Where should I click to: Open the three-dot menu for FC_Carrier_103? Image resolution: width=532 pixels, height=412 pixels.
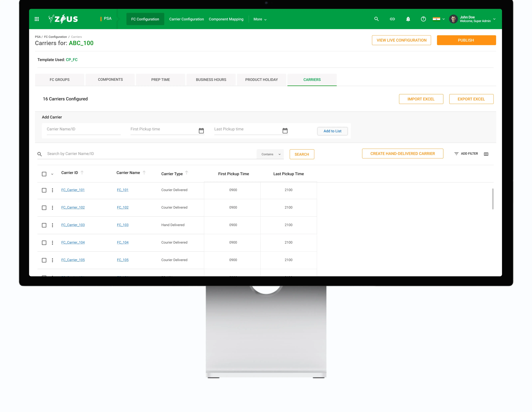click(x=52, y=225)
